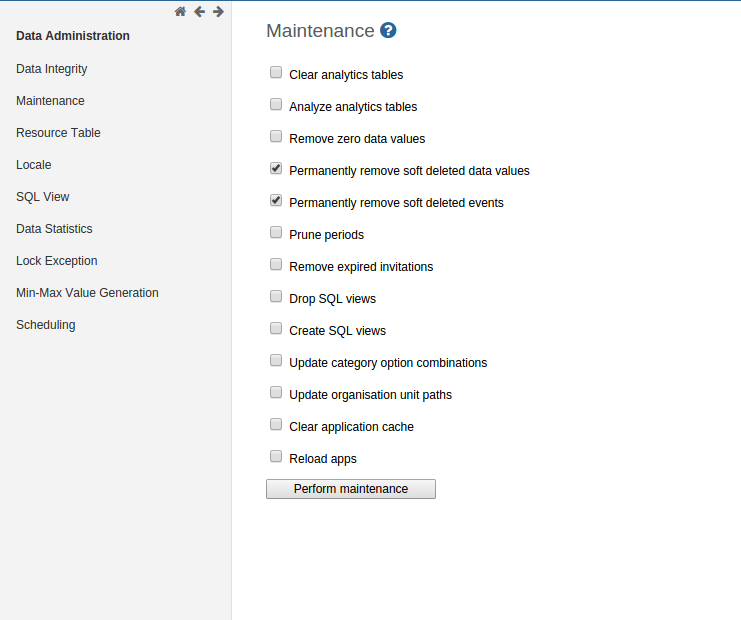Image resolution: width=741 pixels, height=620 pixels.
Task: Check the Analyze analytics tables option
Action: (276, 104)
